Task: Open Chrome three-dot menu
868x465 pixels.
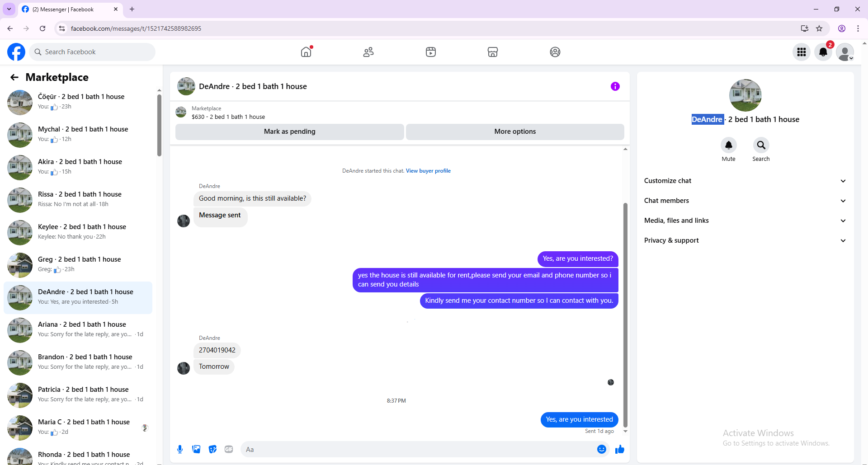Action: [858, 28]
